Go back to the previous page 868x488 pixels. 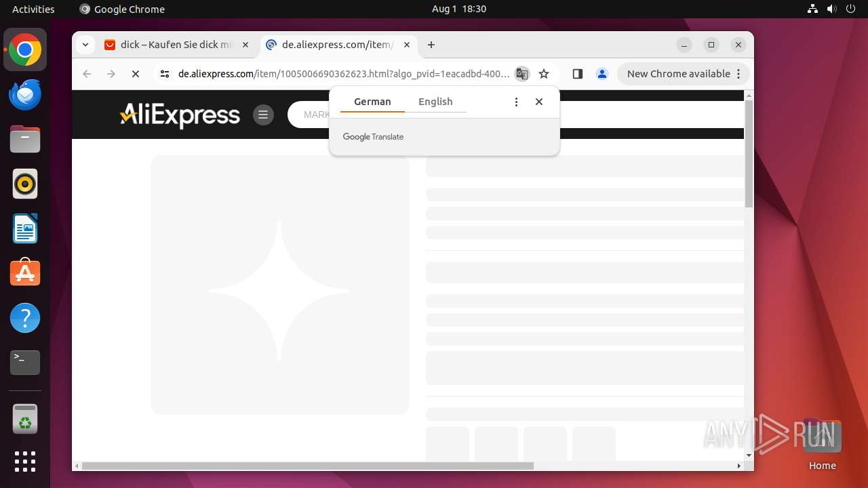(x=87, y=74)
